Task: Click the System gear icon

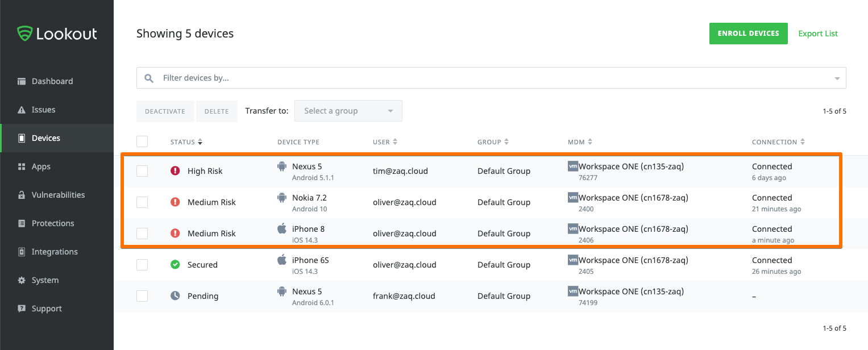Action: click(22, 280)
